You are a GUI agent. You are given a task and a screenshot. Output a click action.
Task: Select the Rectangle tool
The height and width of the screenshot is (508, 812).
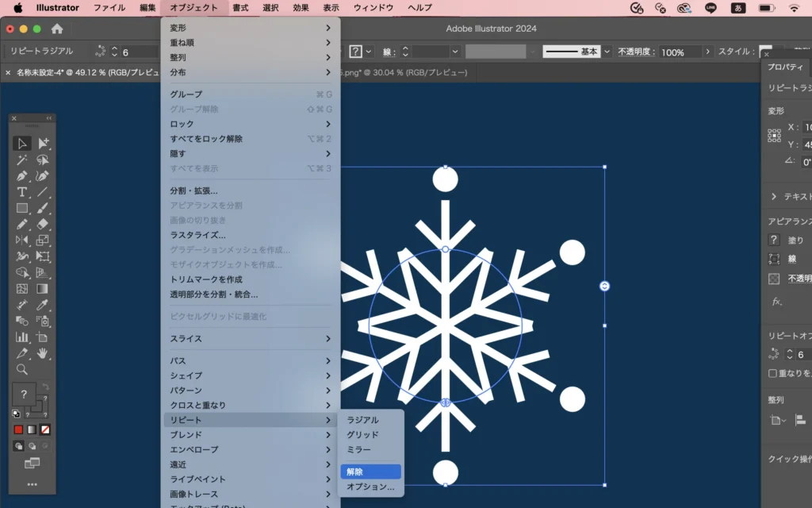point(22,208)
